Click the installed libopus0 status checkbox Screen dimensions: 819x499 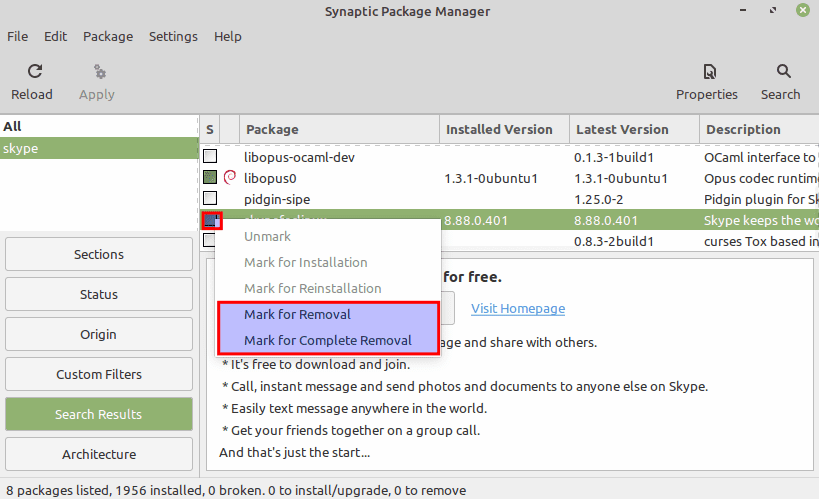[210, 178]
